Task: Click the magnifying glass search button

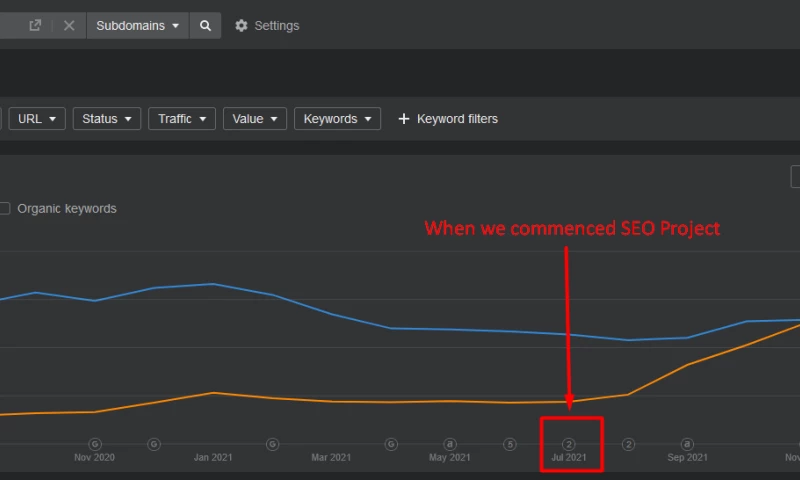Action: click(x=205, y=25)
